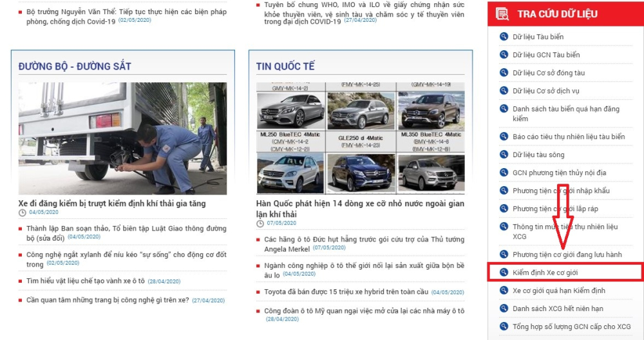Open article Ngành công nghiệp ô tô thế giới
Image resolution: width=644 pixels, height=340 pixels.
[x=364, y=270]
